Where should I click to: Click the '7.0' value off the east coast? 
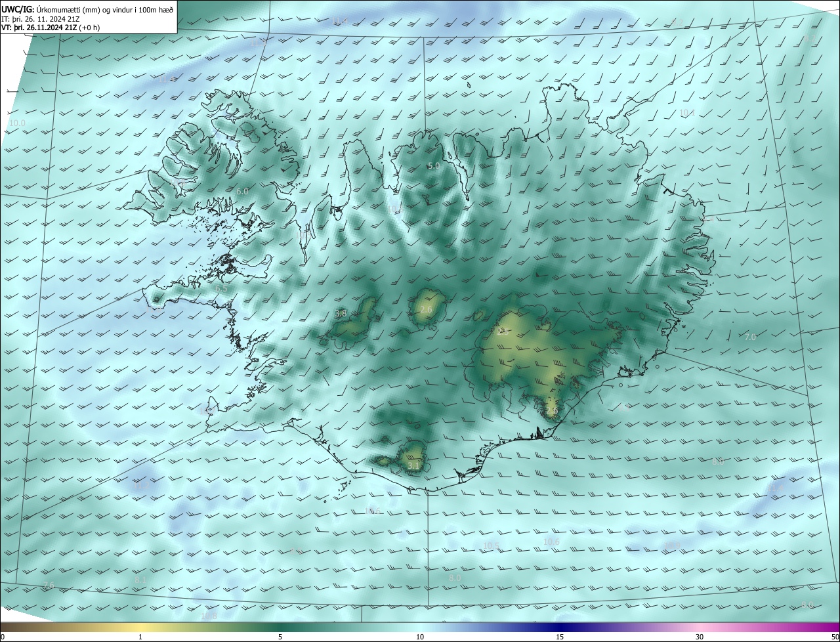point(750,337)
